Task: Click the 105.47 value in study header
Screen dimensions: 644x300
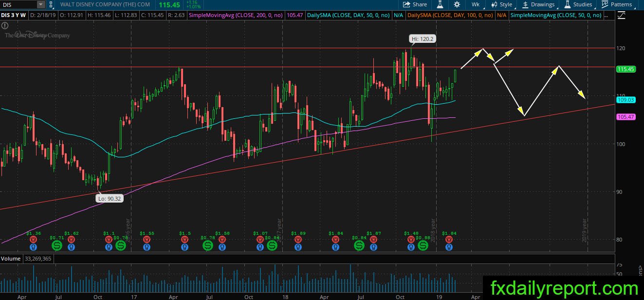Action: coord(295,16)
